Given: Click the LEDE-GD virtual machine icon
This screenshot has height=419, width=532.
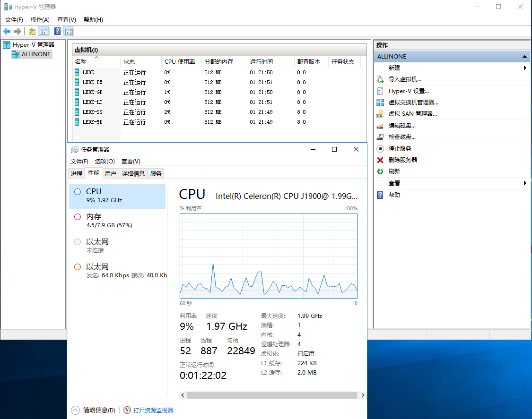Looking at the screenshot, I should (77, 92).
